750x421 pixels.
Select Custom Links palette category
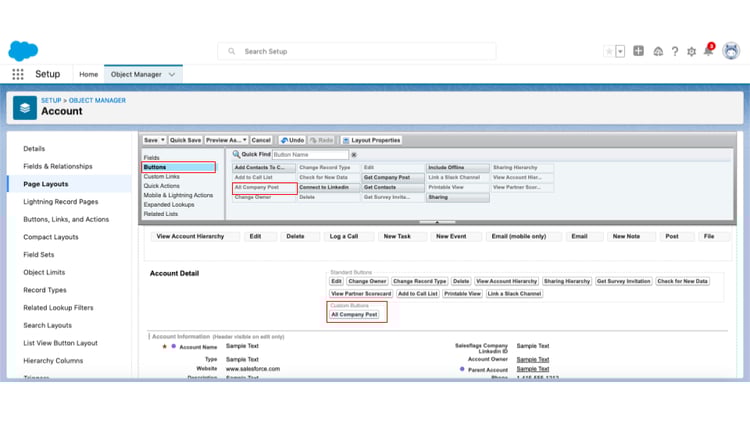tap(162, 177)
